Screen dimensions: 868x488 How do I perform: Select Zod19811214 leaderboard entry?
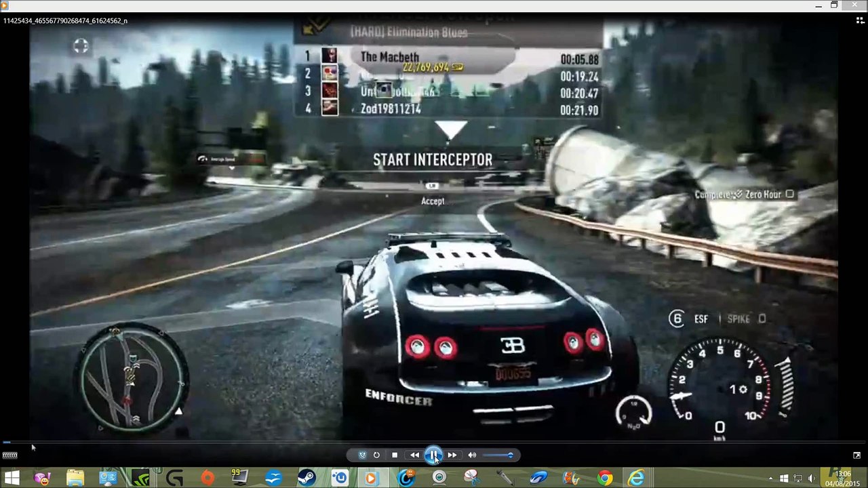pos(391,108)
